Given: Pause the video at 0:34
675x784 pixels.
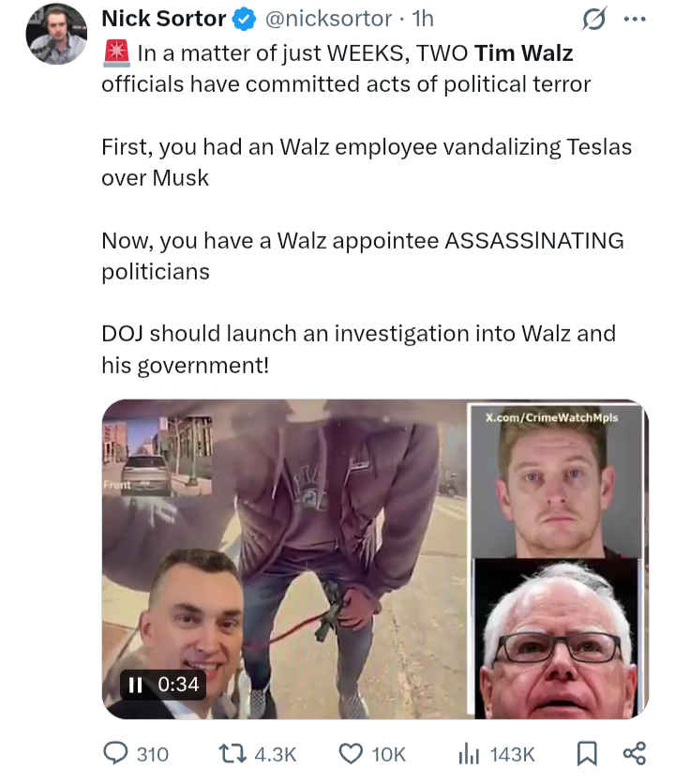Looking at the screenshot, I should [x=136, y=685].
